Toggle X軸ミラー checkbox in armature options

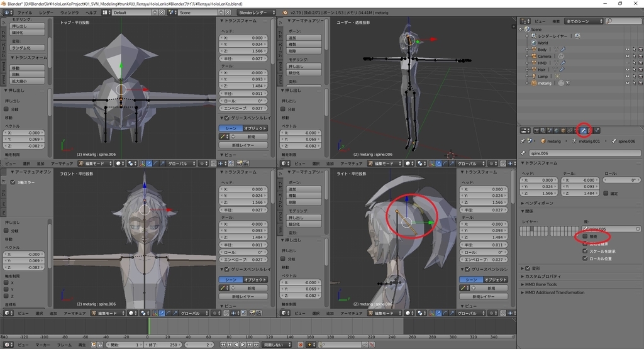tap(13, 182)
